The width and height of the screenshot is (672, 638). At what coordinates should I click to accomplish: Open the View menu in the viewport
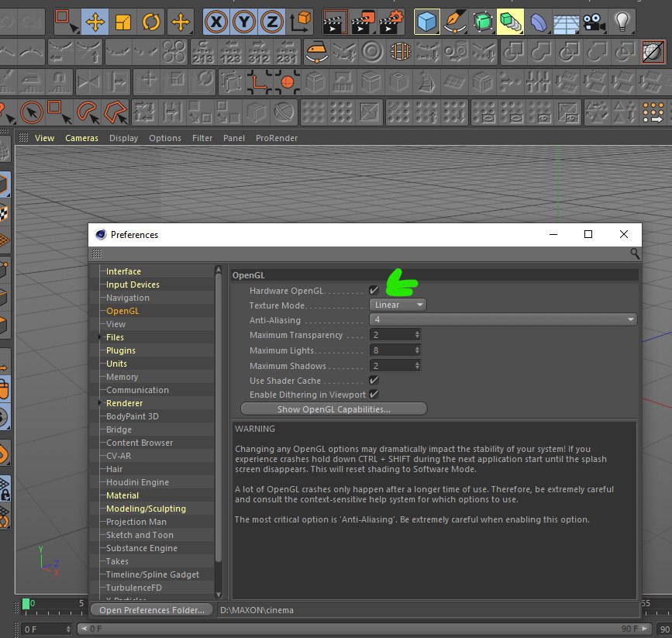click(x=45, y=138)
